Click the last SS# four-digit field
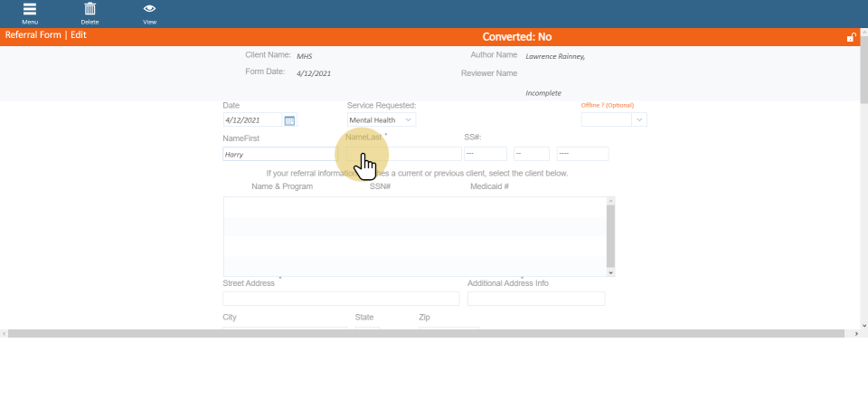The width and height of the screenshot is (868, 400). pyautogui.click(x=582, y=154)
